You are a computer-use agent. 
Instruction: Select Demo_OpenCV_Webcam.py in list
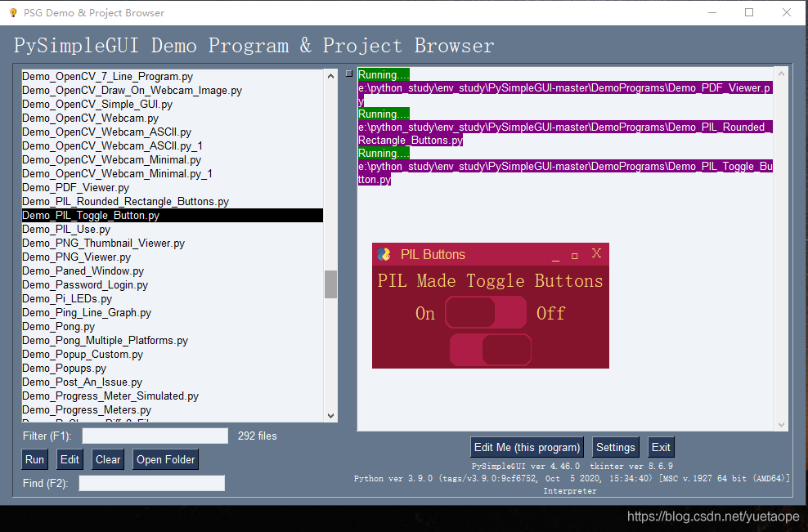point(172,118)
